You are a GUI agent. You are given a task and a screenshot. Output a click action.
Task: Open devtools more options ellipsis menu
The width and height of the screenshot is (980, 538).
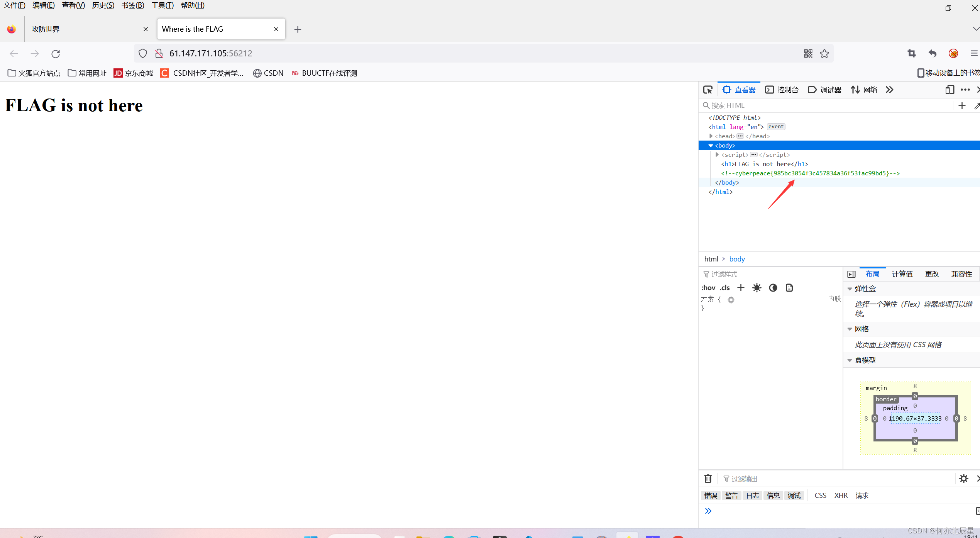coord(965,90)
